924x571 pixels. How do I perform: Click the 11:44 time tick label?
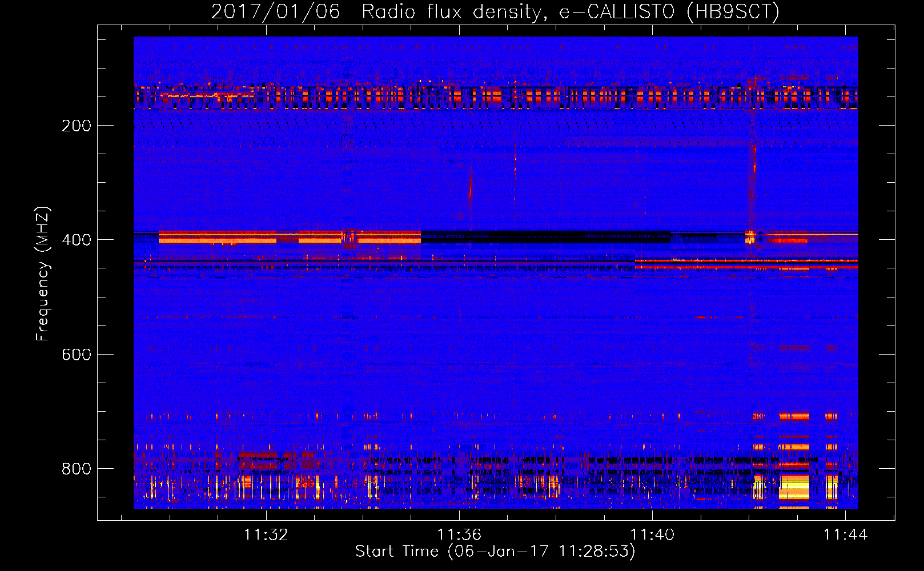[845, 535]
